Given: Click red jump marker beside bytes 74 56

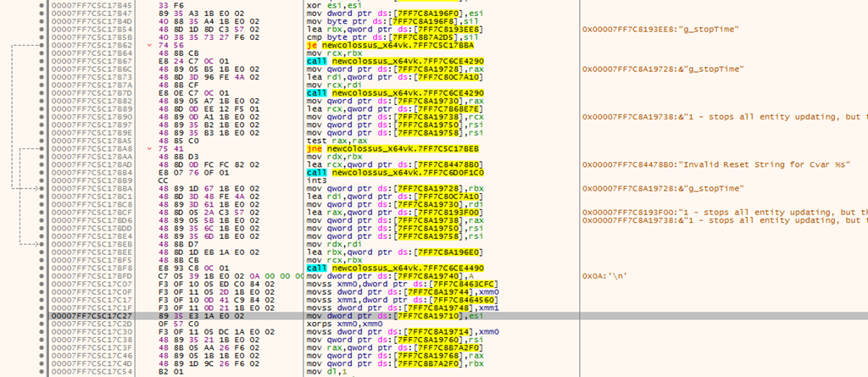Looking at the screenshot, I should tap(149, 45).
